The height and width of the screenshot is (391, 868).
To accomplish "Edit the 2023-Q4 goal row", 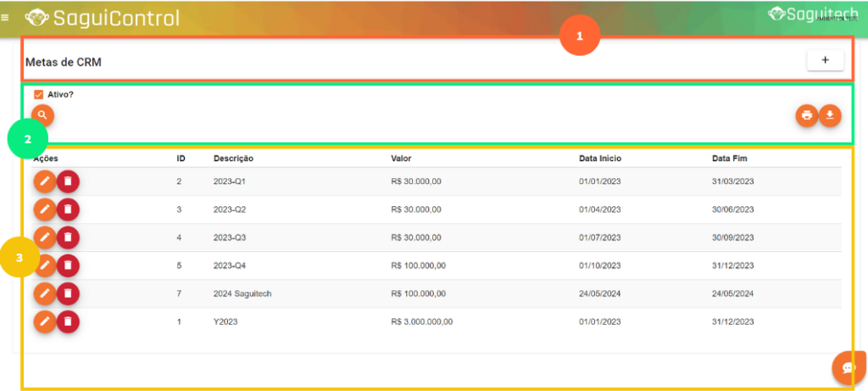I will coord(45,265).
